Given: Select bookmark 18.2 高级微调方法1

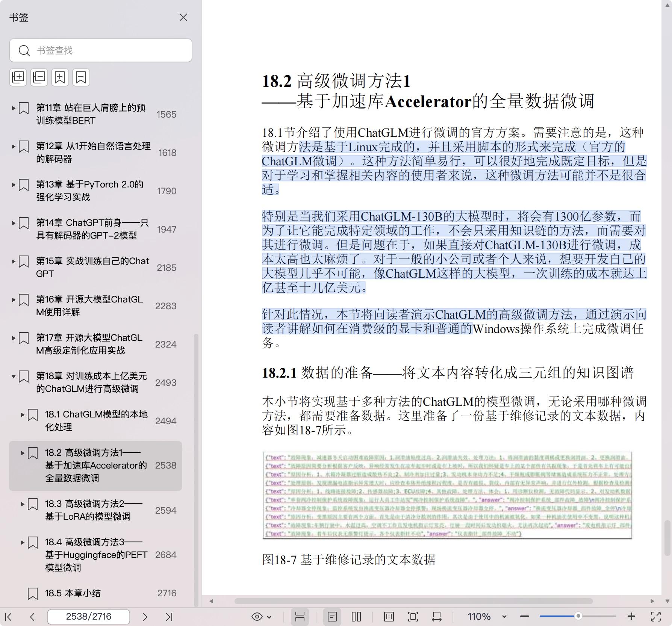Looking at the screenshot, I should pyautogui.click(x=96, y=466).
